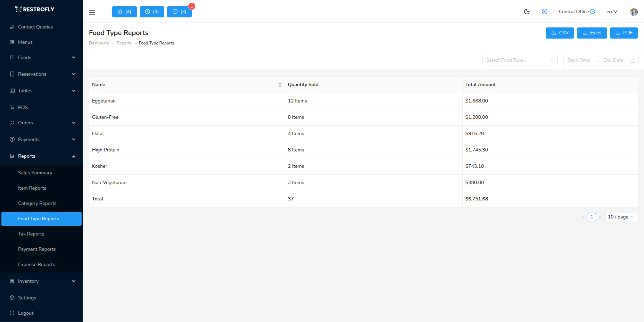Collapse the Reports sidebar section
The height and width of the screenshot is (322, 644).
point(26,156)
